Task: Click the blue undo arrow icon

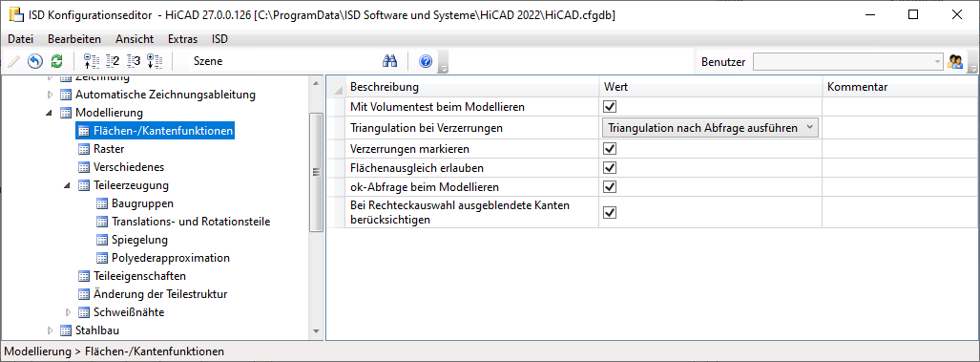Action: click(x=35, y=61)
